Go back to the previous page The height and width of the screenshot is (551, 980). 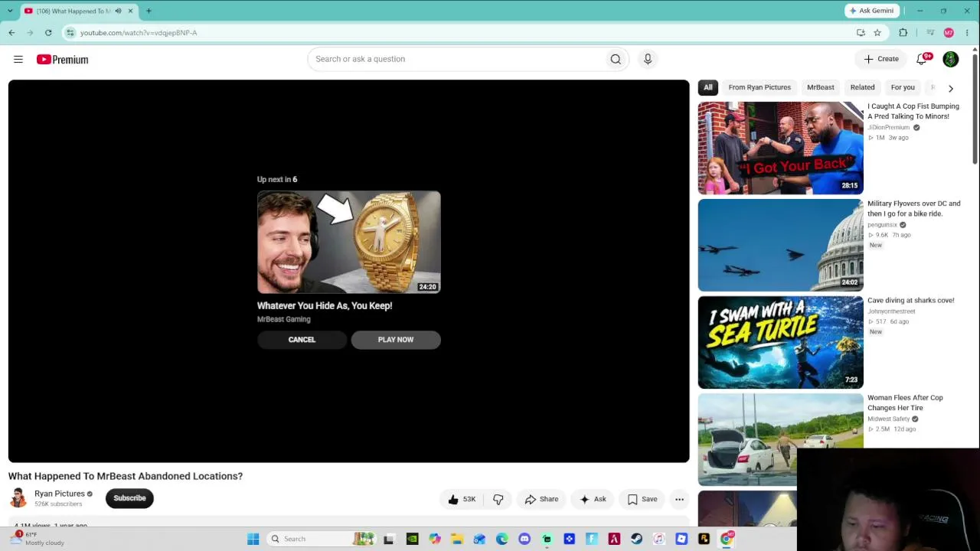pyautogui.click(x=11, y=33)
